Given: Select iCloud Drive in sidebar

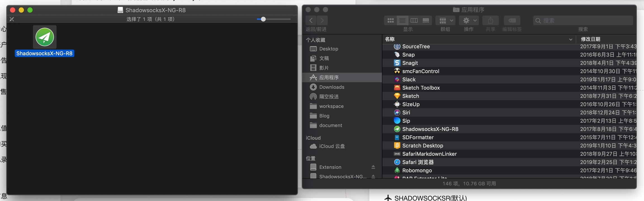Looking at the screenshot, I should point(332,146).
